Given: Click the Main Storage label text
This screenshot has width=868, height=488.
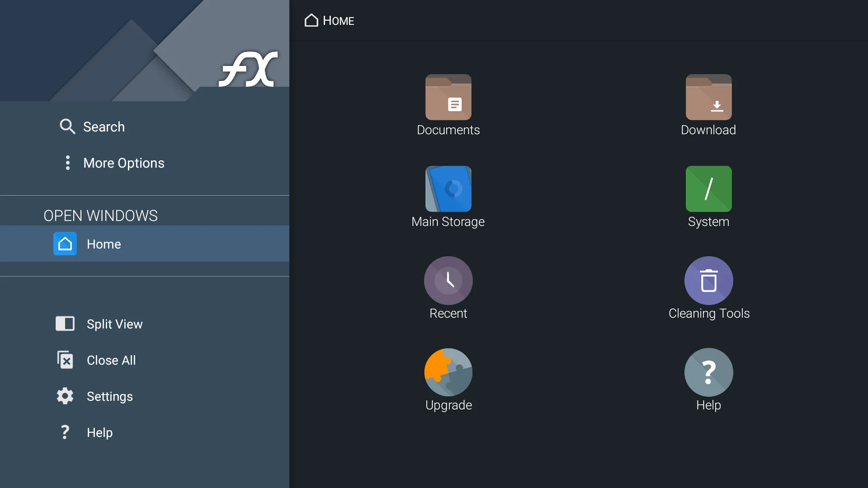Looking at the screenshot, I should 448,222.
